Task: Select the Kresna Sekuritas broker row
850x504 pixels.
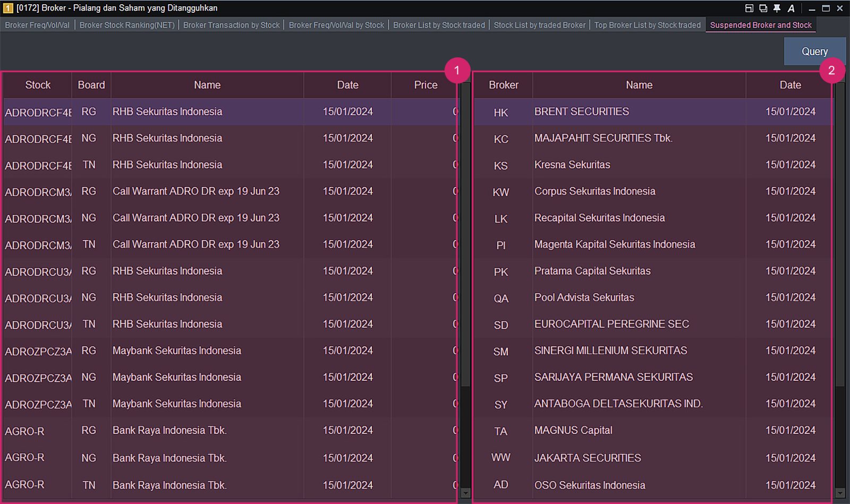Action: coord(637,165)
